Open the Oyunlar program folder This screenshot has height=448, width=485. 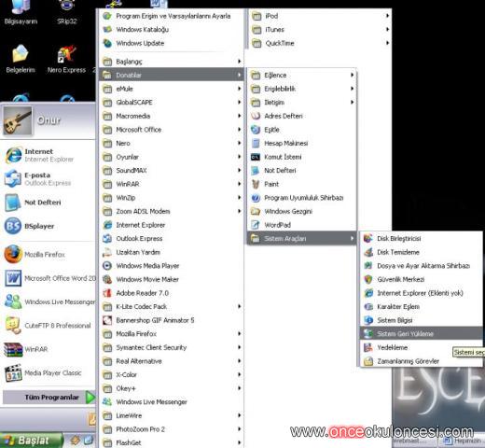(x=172, y=157)
